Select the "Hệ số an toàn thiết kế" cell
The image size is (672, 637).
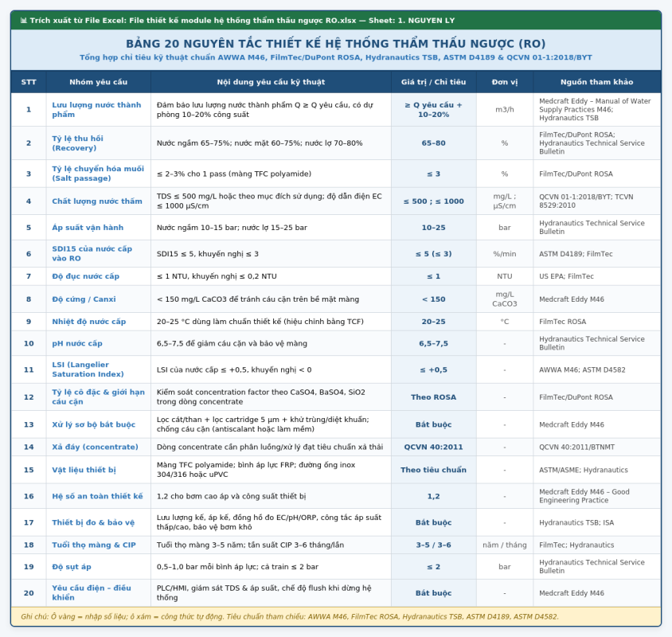(99, 496)
